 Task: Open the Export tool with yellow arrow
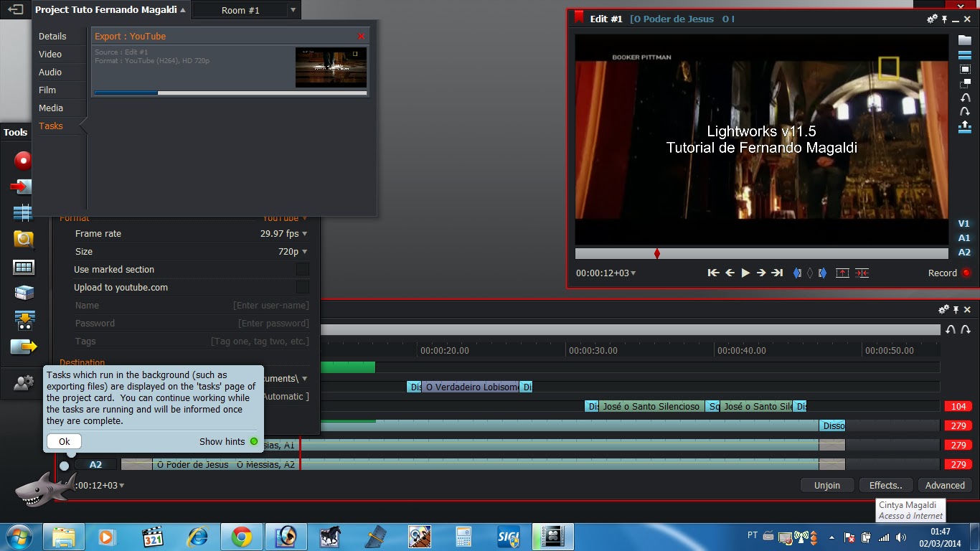coord(24,347)
